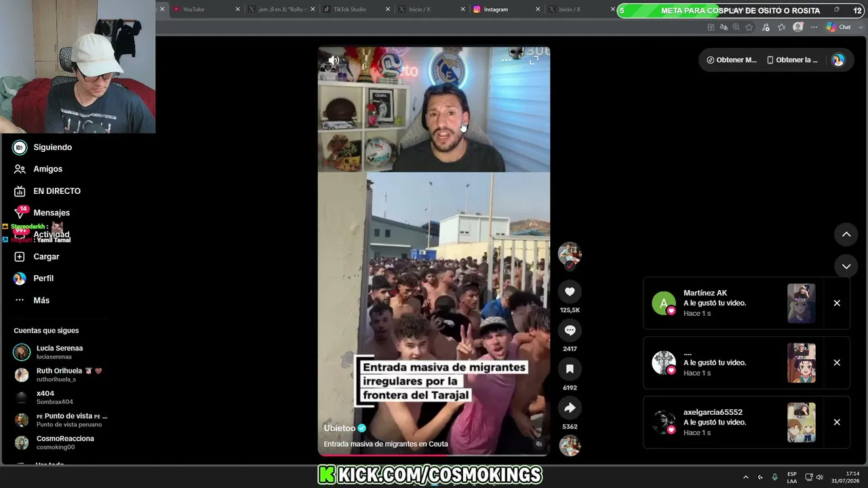
Task: Open axelgarcia65552 like notification
Action: point(747,422)
